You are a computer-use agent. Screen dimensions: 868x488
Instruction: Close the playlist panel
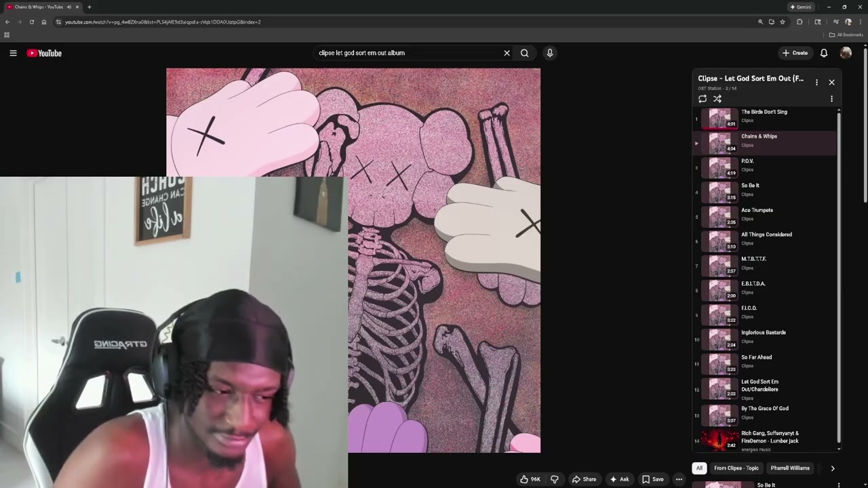[x=831, y=83]
